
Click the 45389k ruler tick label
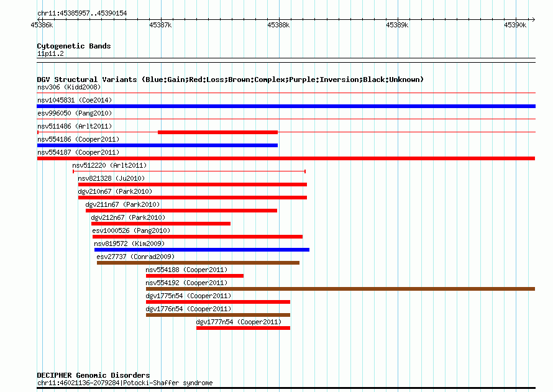click(397, 25)
